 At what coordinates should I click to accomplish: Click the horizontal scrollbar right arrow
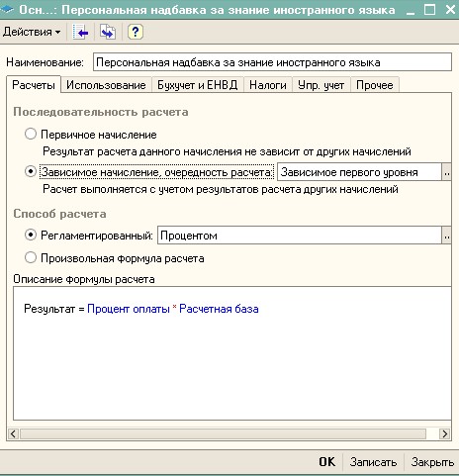pyautogui.click(x=445, y=433)
